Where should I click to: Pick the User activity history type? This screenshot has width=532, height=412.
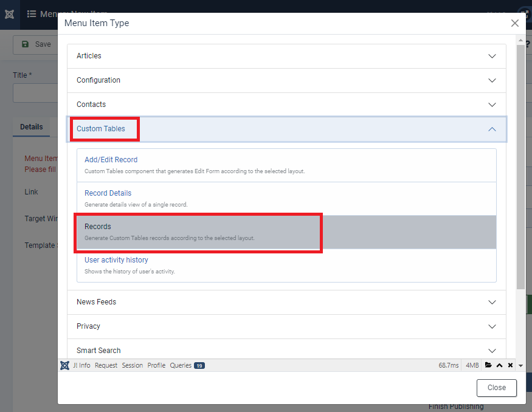point(116,260)
